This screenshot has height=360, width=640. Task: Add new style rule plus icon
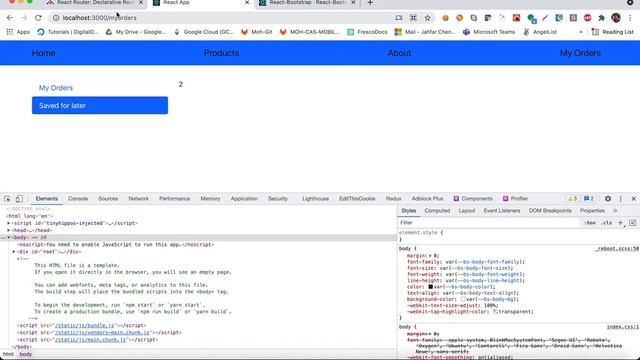[620, 223]
